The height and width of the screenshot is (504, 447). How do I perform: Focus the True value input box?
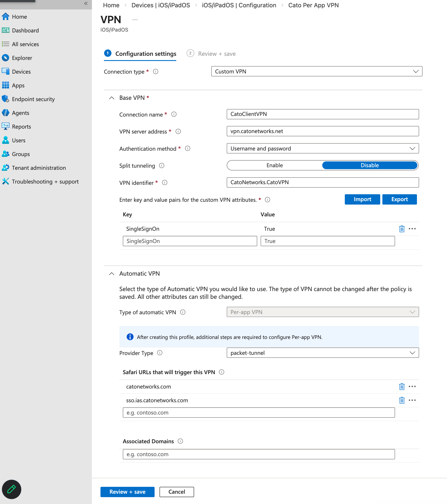click(328, 241)
